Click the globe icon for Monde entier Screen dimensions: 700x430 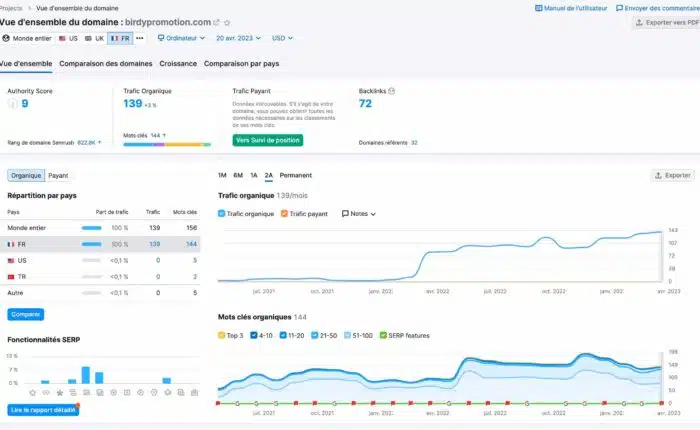(7, 38)
